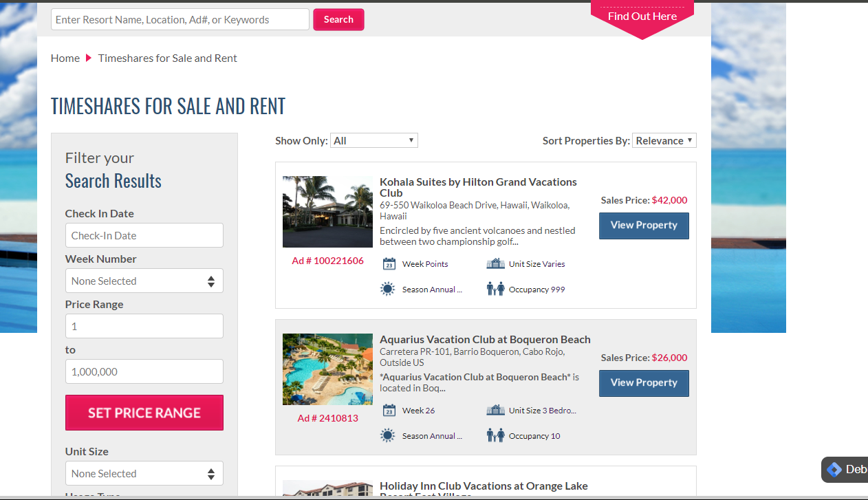
Task: Click the Search button
Action: (x=338, y=19)
